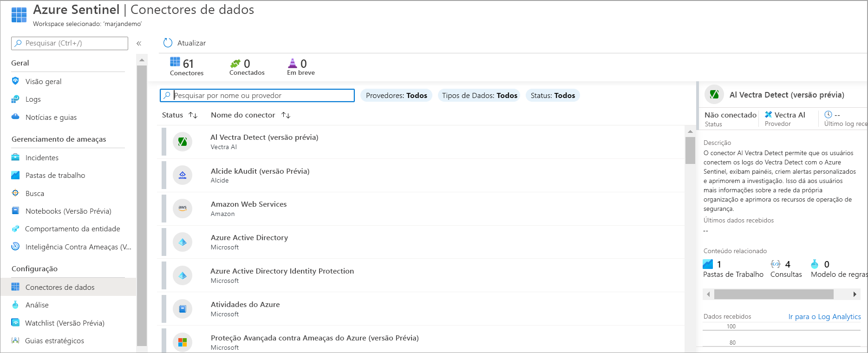Open the Provedores filter dropdown
The width and height of the screenshot is (868, 353).
pyautogui.click(x=396, y=95)
